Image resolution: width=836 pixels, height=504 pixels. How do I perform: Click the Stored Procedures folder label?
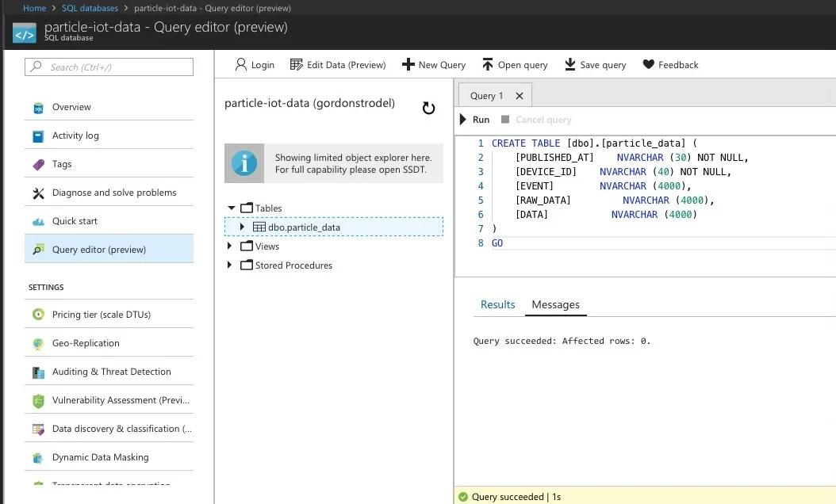(x=293, y=265)
